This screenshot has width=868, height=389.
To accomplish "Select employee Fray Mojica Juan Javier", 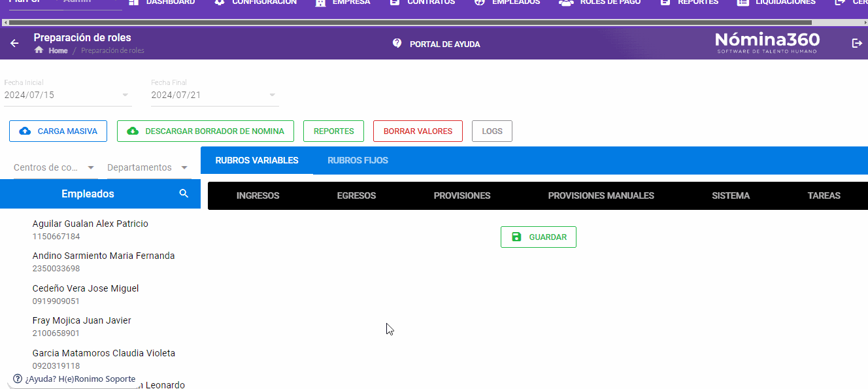I will coord(82,320).
